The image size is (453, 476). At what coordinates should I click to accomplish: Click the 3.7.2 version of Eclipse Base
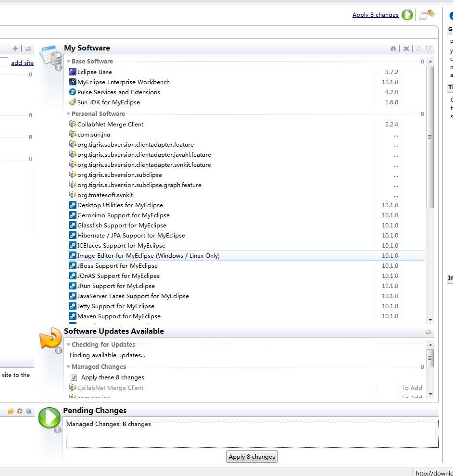[x=391, y=72]
